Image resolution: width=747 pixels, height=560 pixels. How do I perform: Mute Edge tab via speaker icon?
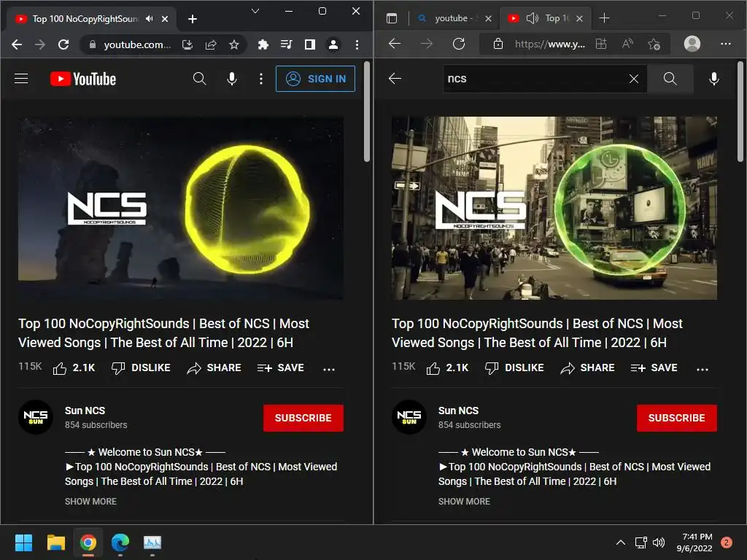pos(532,18)
